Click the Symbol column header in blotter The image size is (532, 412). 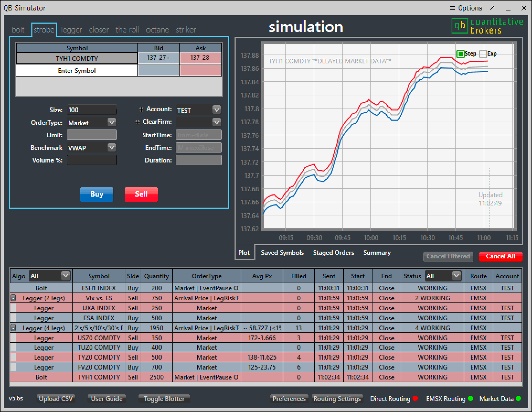click(99, 276)
